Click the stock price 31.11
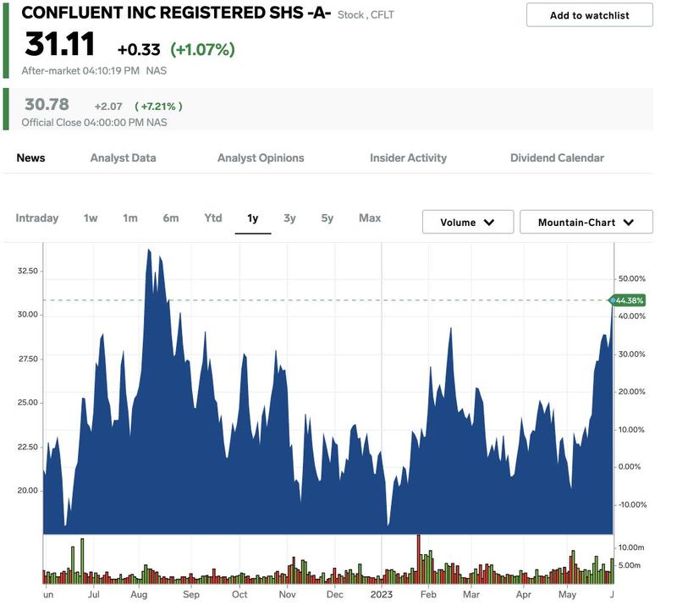Image resolution: width=677 pixels, height=616 pixels. 59,44
